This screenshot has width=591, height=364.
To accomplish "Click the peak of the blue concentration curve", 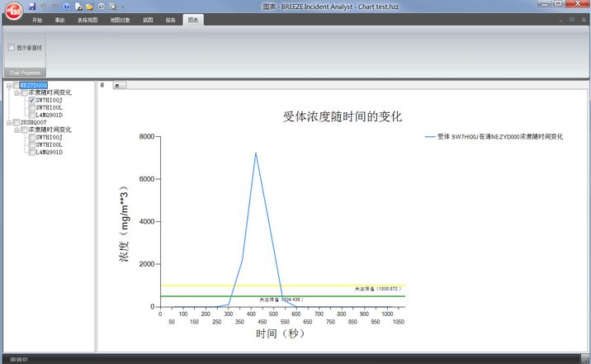I will tap(256, 154).
